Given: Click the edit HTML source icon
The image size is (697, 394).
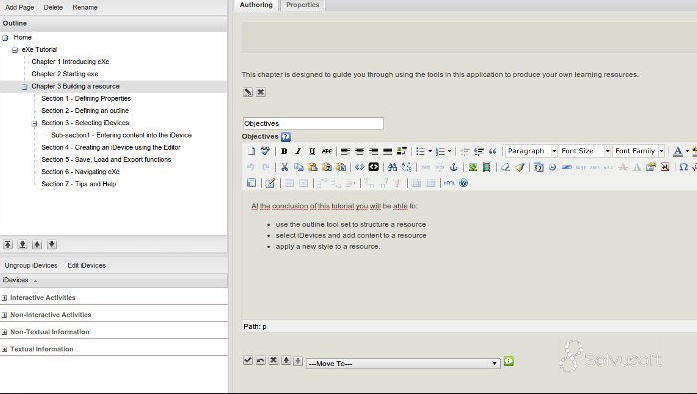Looking at the screenshot, I should [449, 183].
